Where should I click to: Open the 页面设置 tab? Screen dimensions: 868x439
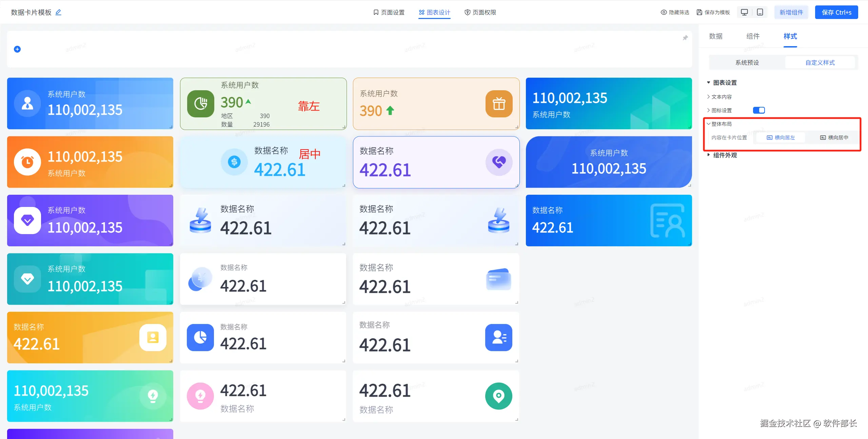[x=389, y=12]
